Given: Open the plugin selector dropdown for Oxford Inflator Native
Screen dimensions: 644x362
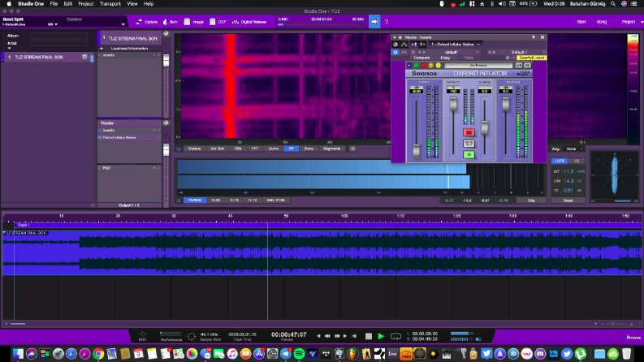Looking at the screenshot, I should pyautogui.click(x=455, y=45).
